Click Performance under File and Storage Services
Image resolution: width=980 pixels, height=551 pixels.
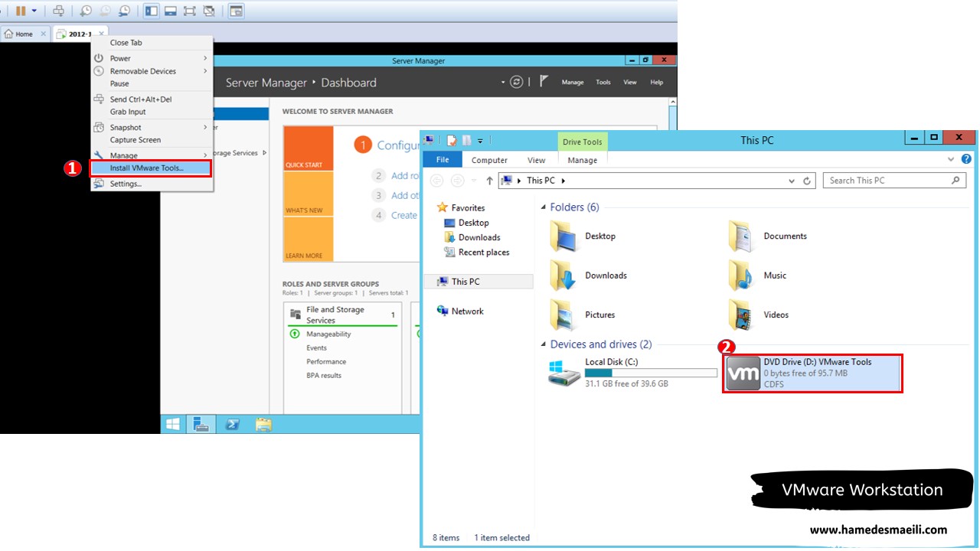coord(326,362)
